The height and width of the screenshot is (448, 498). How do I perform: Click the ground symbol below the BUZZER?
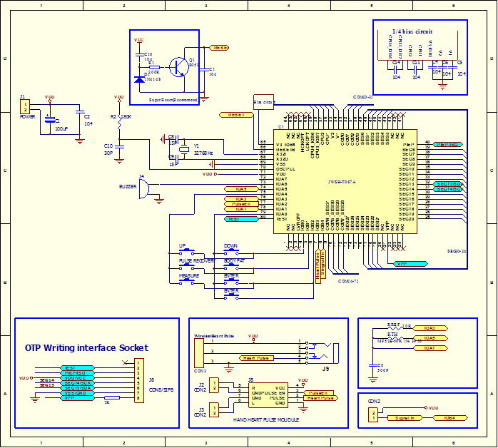tap(159, 200)
